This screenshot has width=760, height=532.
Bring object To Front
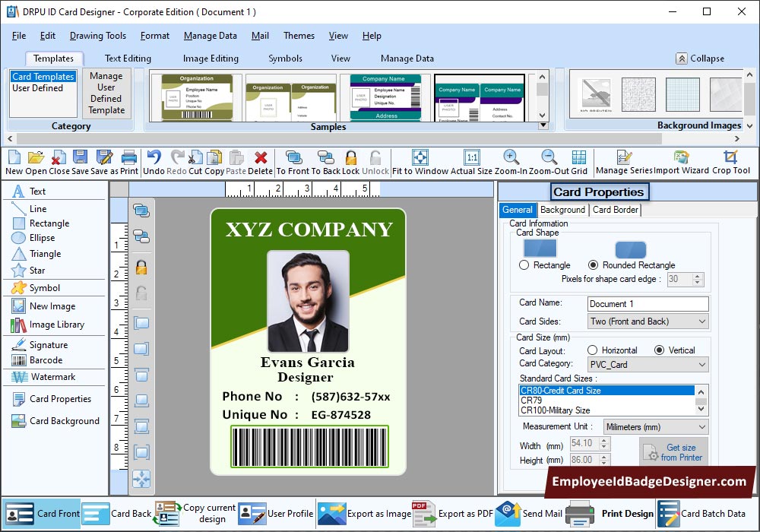click(x=293, y=157)
